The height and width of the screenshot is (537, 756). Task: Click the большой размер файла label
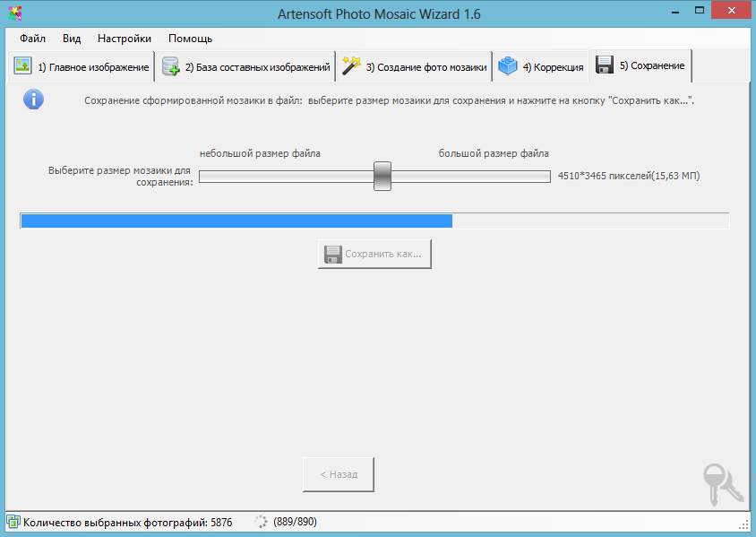[x=494, y=153]
